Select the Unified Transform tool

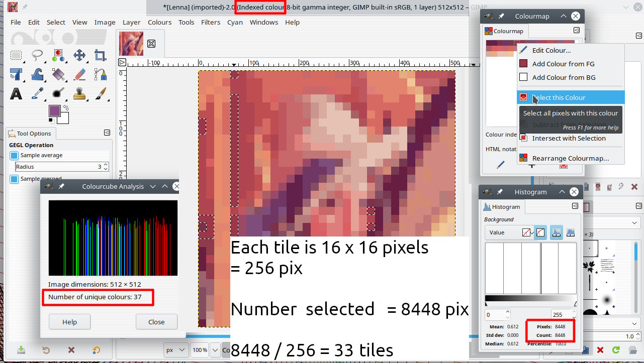click(17, 74)
